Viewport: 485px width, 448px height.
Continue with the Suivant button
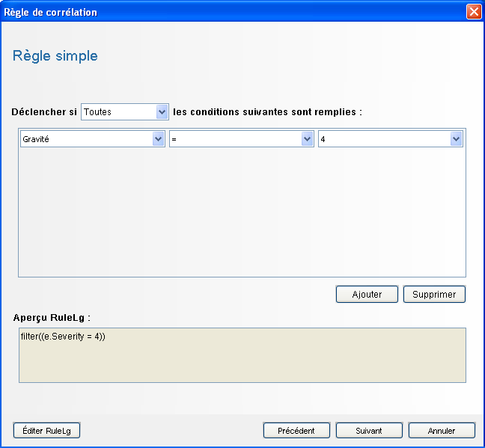click(369, 430)
